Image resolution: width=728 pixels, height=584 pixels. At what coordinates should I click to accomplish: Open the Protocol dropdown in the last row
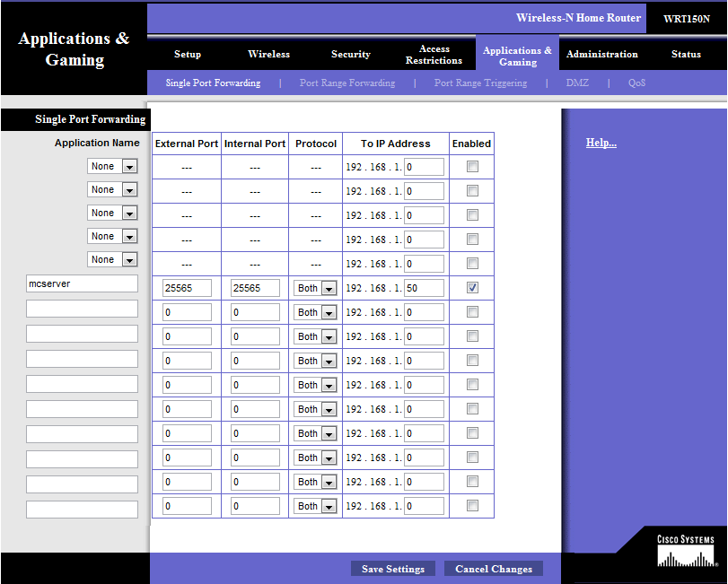(x=315, y=506)
